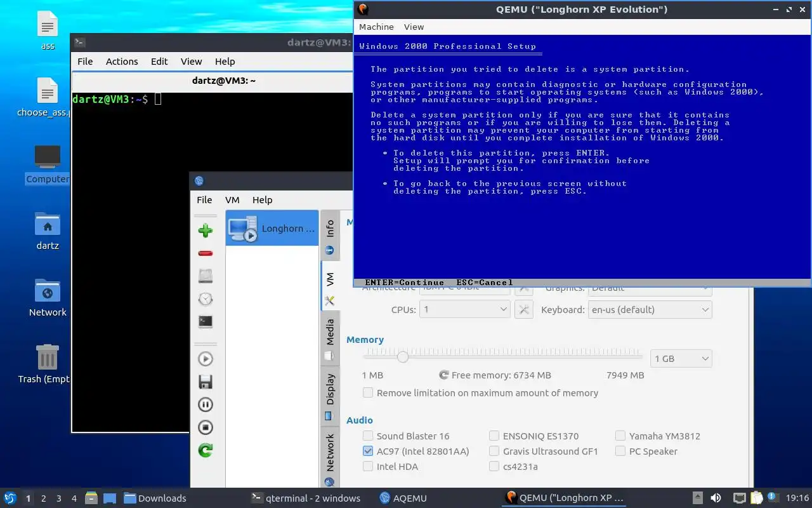The width and height of the screenshot is (812, 508).
Task: Switch to the Info tab in AQEMU
Action: (x=330, y=235)
